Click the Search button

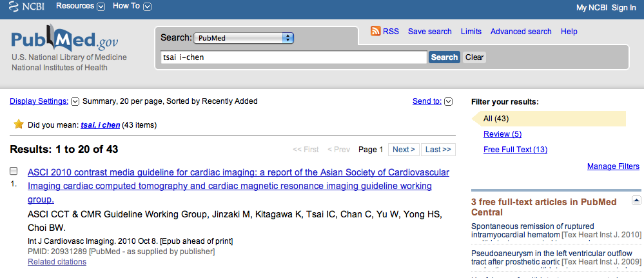point(444,57)
